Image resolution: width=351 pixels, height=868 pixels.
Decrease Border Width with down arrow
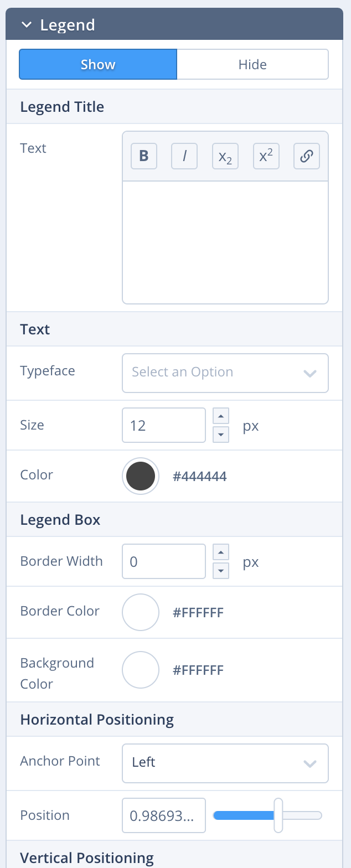point(221,571)
